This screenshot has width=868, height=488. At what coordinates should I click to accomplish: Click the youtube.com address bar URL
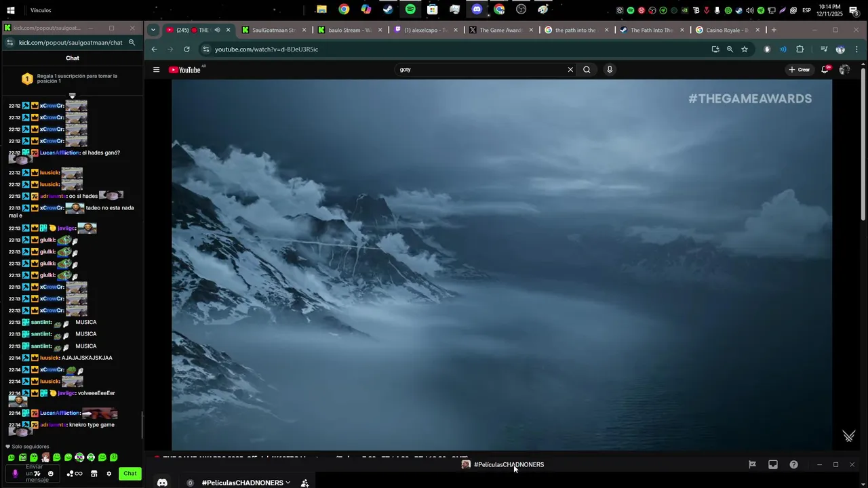click(267, 49)
